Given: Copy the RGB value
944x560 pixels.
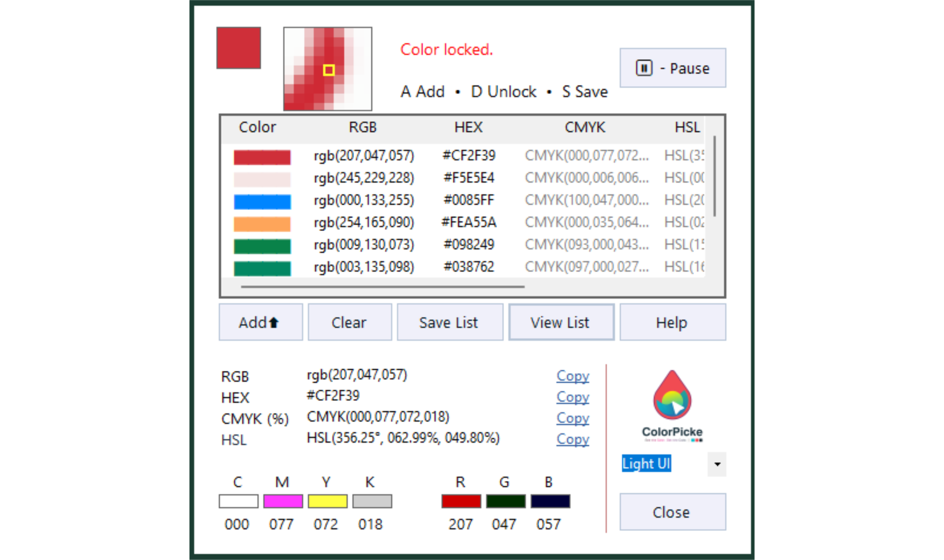Looking at the screenshot, I should tap(573, 375).
